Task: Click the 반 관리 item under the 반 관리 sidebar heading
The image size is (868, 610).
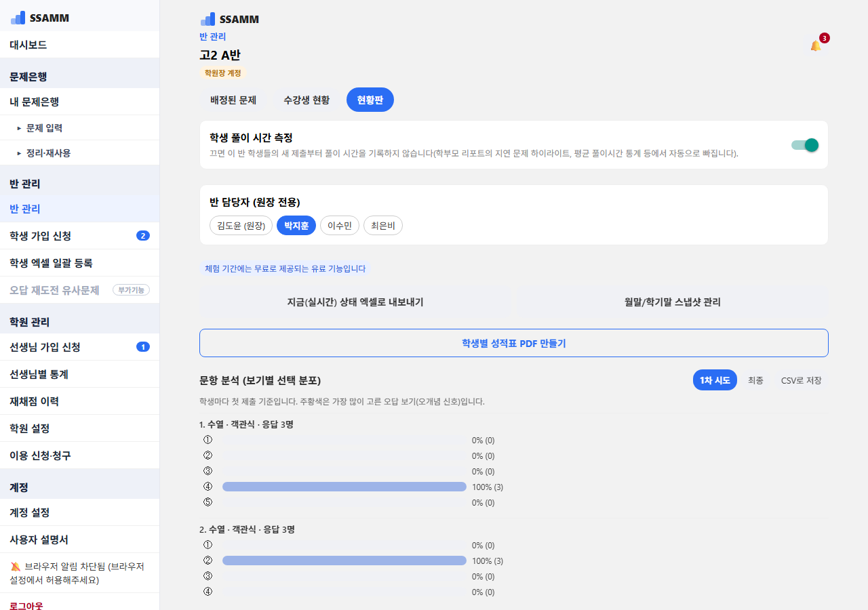Action: [x=80, y=209]
